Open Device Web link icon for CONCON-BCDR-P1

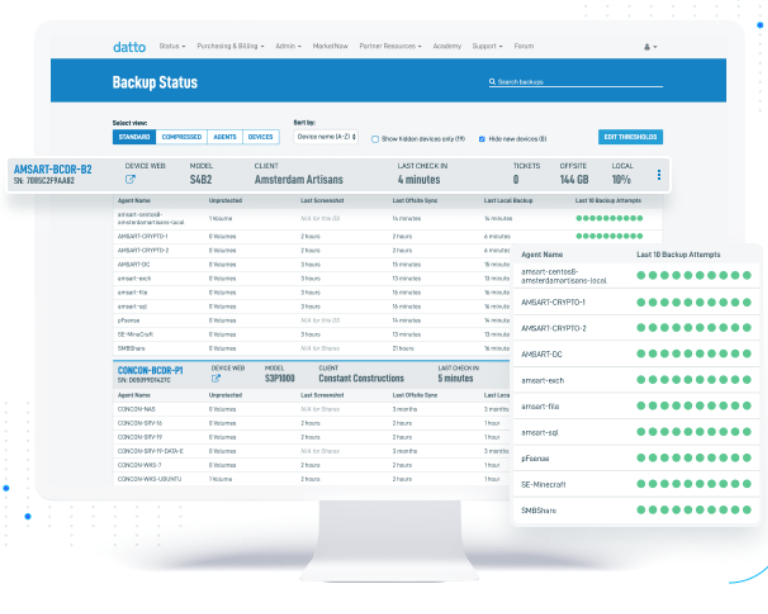tap(216, 379)
